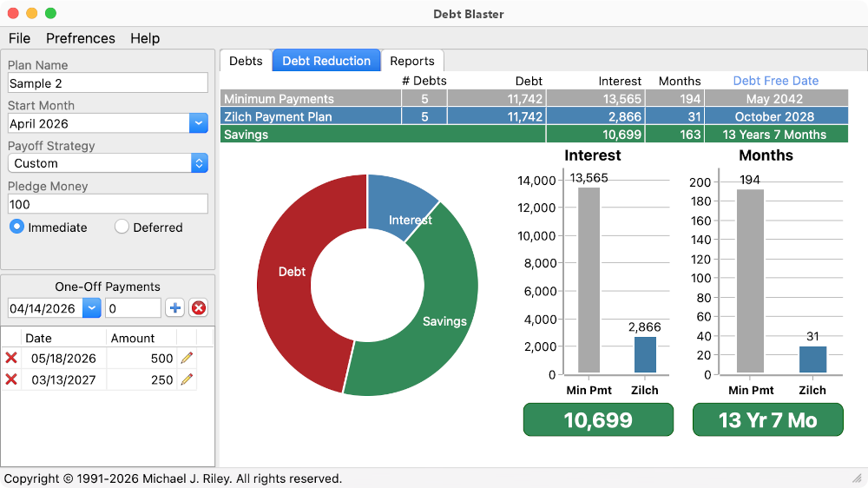Edit the 250 payment with pencil icon
This screenshot has height=488, width=868.
[187, 379]
